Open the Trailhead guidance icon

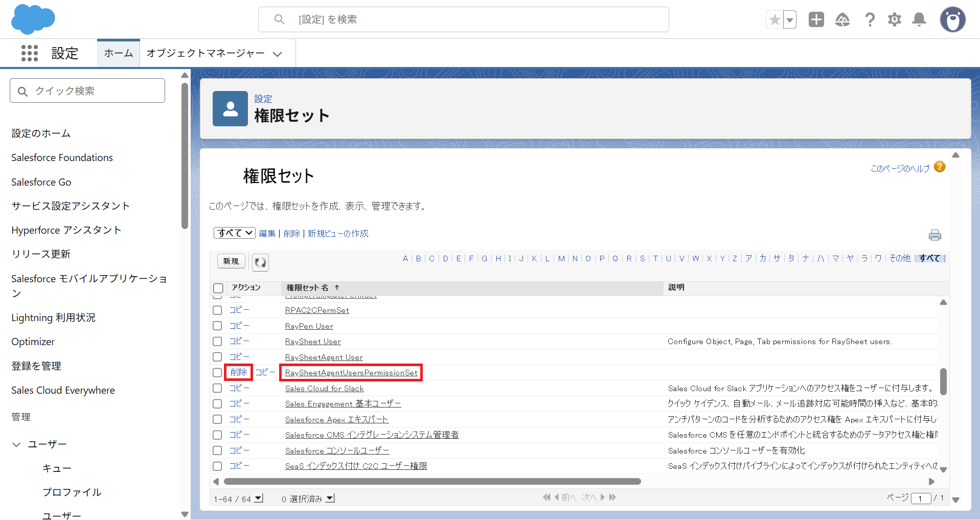coord(842,20)
